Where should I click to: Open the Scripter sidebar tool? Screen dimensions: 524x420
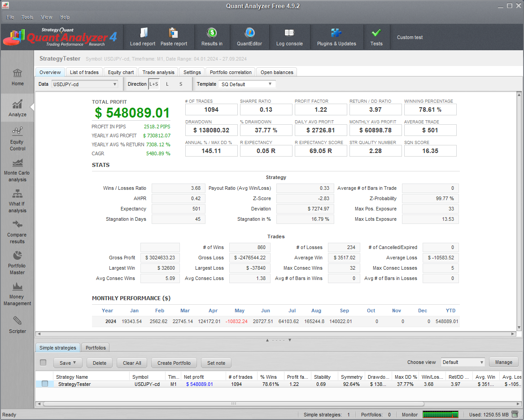pos(17,325)
